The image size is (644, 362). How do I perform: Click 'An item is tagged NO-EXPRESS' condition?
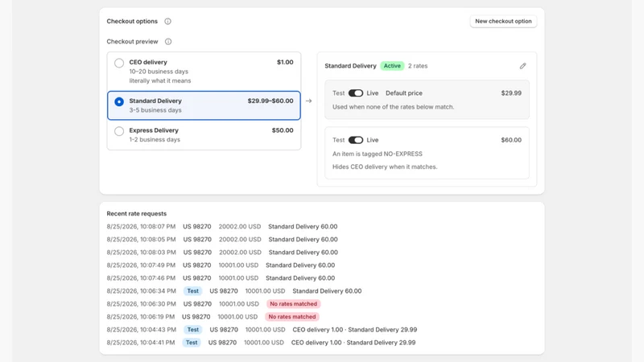(377, 154)
